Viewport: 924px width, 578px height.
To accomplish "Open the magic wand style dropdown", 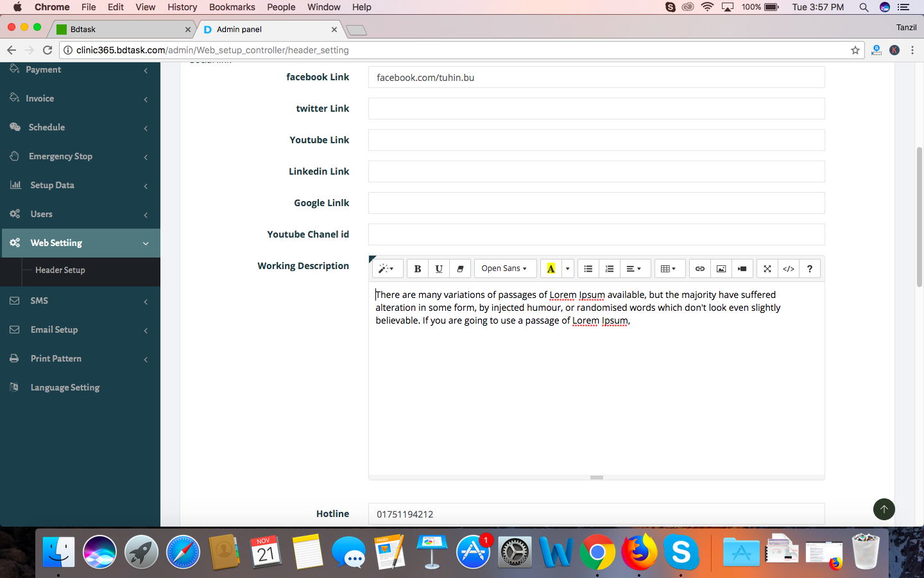I will point(386,268).
